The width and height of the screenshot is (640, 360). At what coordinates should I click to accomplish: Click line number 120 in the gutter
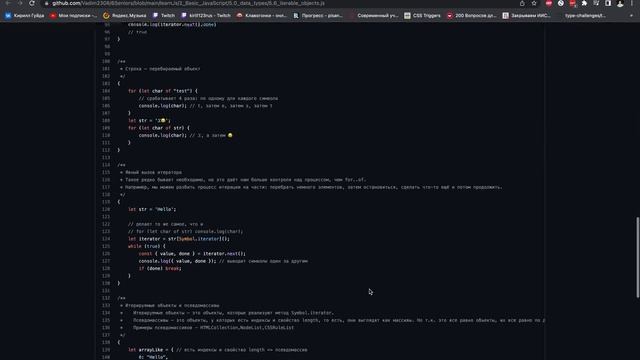pos(106,209)
